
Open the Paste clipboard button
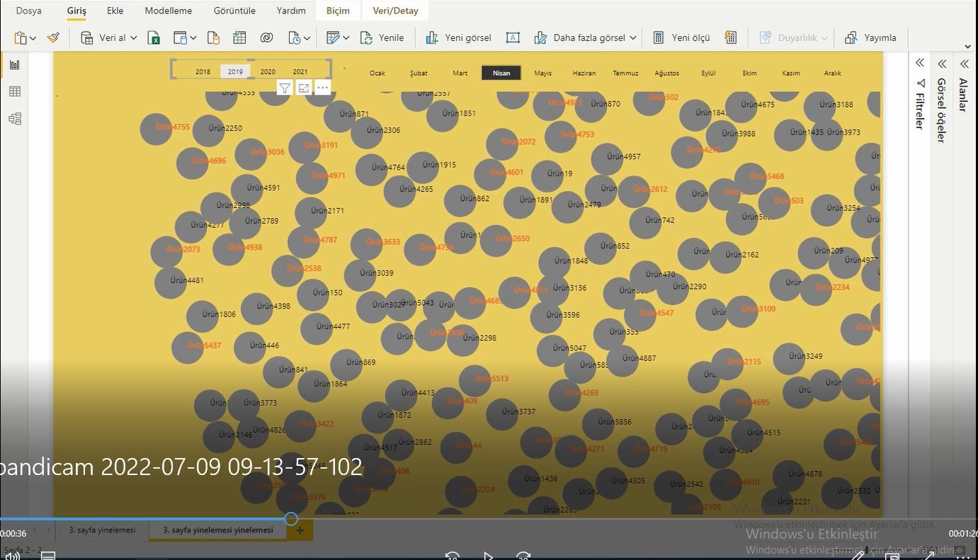tap(21, 38)
